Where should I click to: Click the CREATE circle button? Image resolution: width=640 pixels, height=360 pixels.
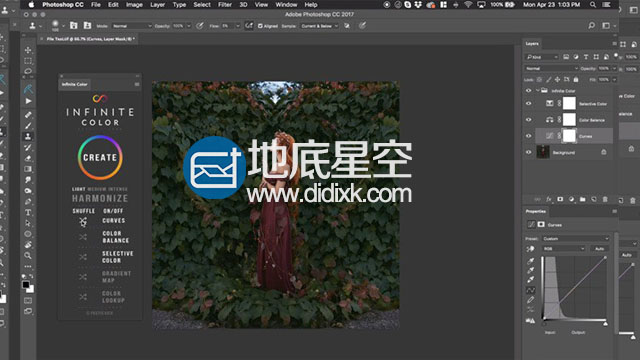click(x=100, y=158)
